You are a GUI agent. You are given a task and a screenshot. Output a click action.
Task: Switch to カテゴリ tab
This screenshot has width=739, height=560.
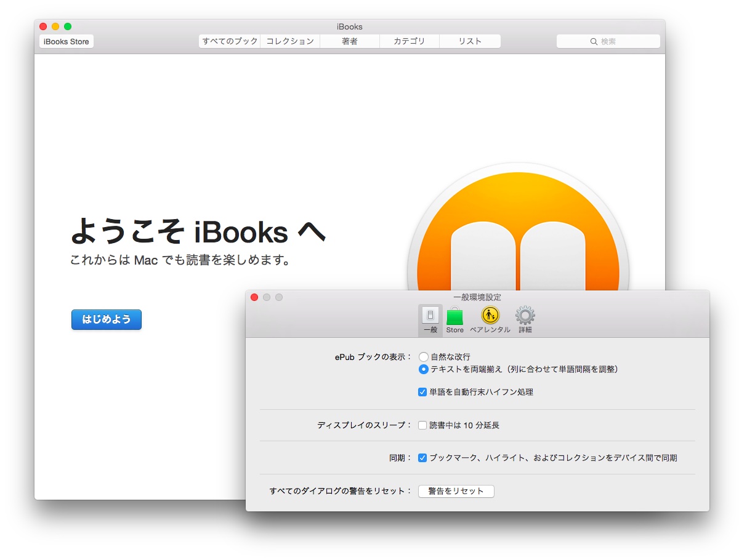click(410, 41)
